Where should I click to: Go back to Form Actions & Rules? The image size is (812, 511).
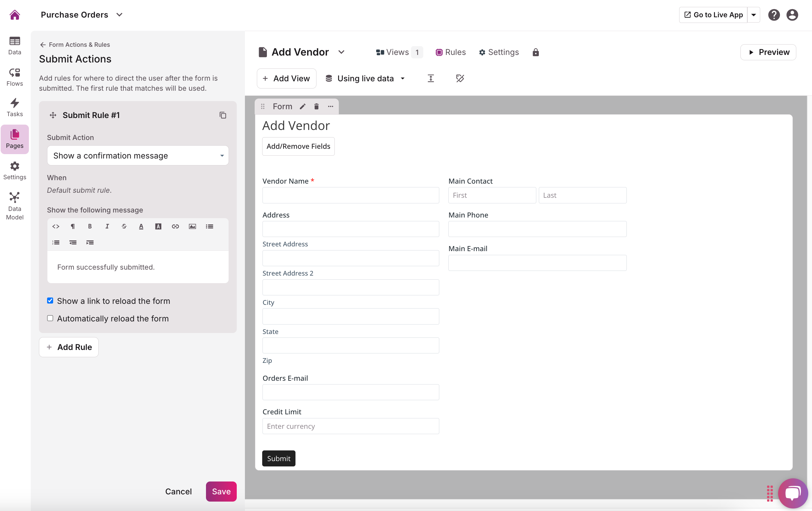click(x=75, y=45)
